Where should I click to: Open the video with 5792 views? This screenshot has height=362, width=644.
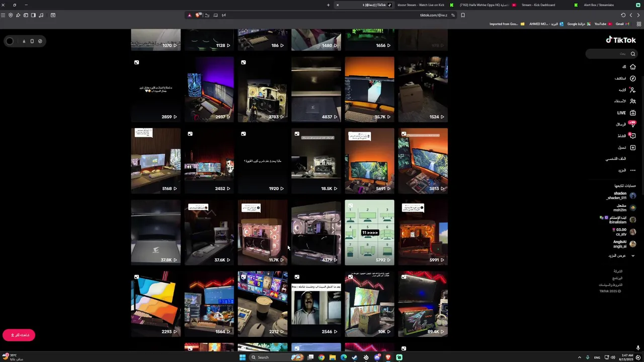pos(369,232)
